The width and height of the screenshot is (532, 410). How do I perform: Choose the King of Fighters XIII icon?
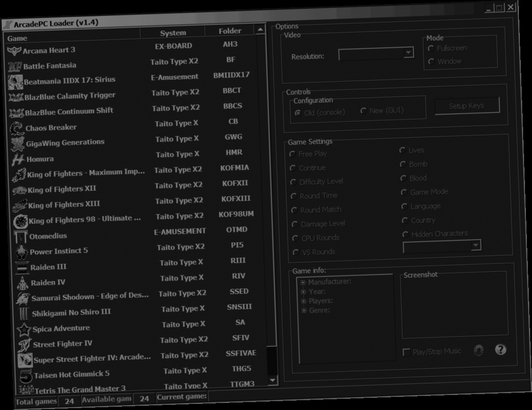pos(20,206)
